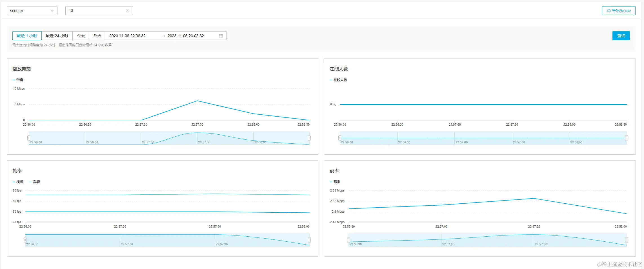Open the calendar icon in date range
The image size is (644, 269).
(x=221, y=36)
